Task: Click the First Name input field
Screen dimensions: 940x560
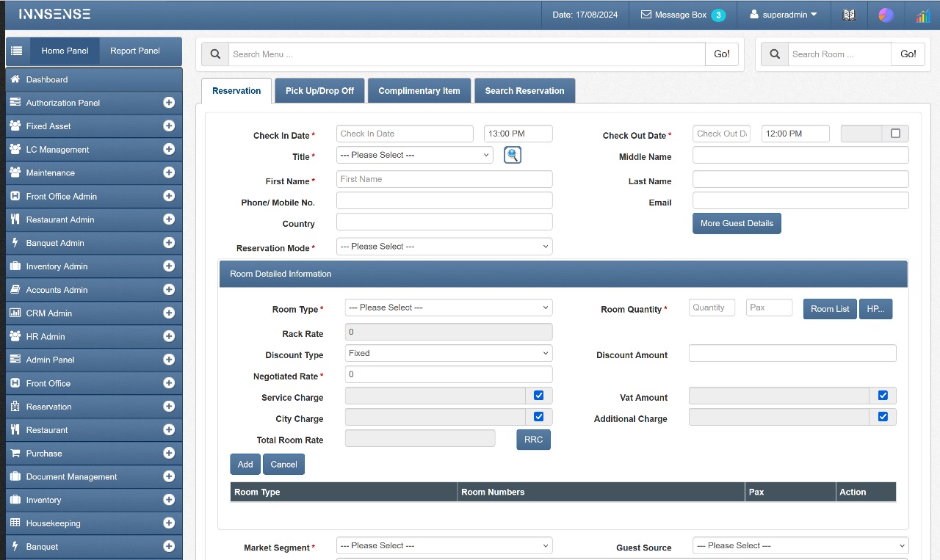Action: point(444,179)
